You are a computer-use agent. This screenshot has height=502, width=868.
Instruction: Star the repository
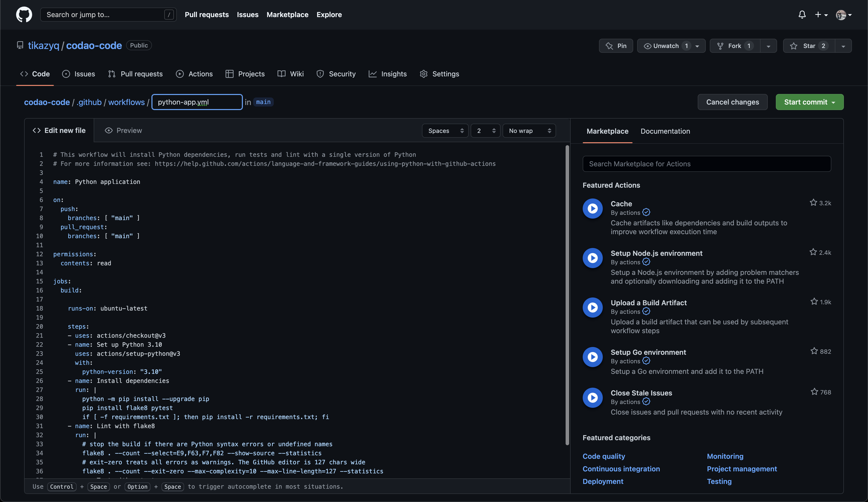[x=809, y=46]
